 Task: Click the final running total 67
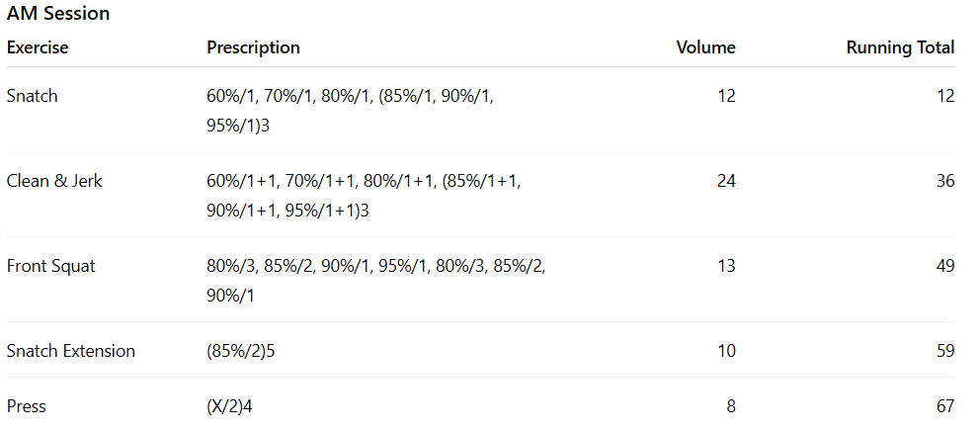tap(945, 406)
